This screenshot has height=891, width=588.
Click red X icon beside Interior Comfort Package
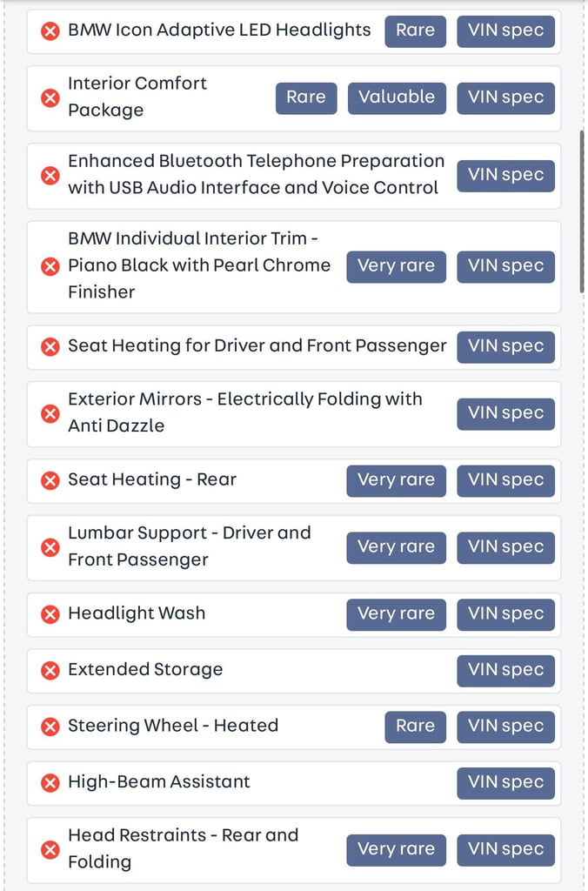50,97
